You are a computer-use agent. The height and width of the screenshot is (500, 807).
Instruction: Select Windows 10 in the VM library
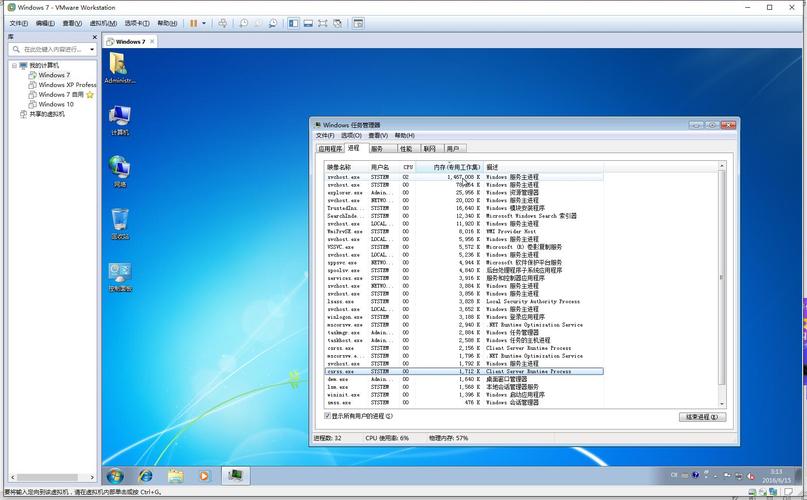(56, 104)
